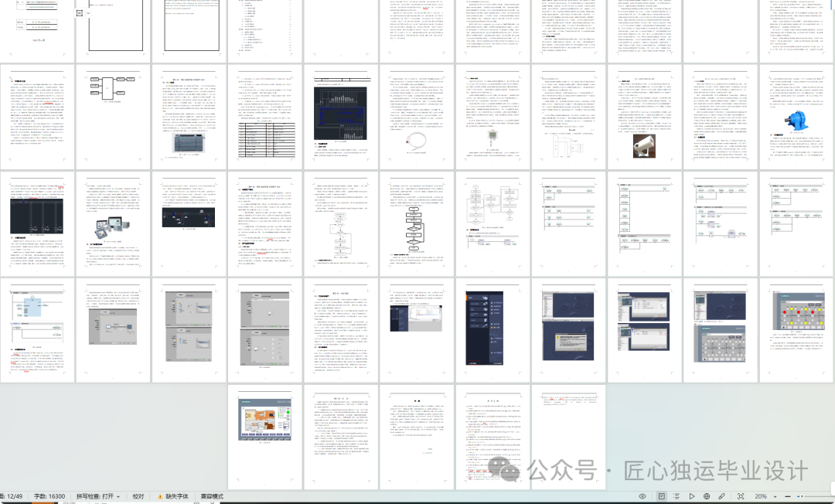Viewport: 835px width, 504px height.
Task: Select page with colorful floor plan screen
Action: coord(264,437)
